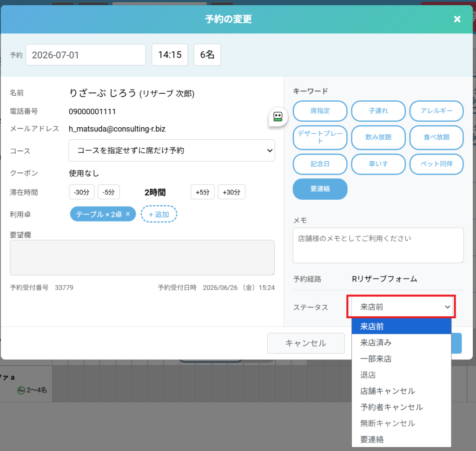Viewport: 476px width, 451px height.
Task: Open the コース dropdown
Action: pos(172,150)
